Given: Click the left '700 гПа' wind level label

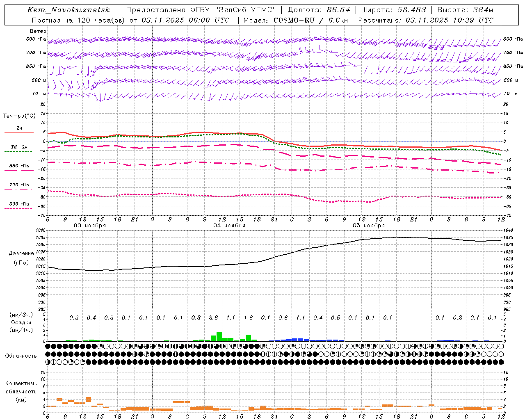Looking at the screenshot, I should 36,52.
